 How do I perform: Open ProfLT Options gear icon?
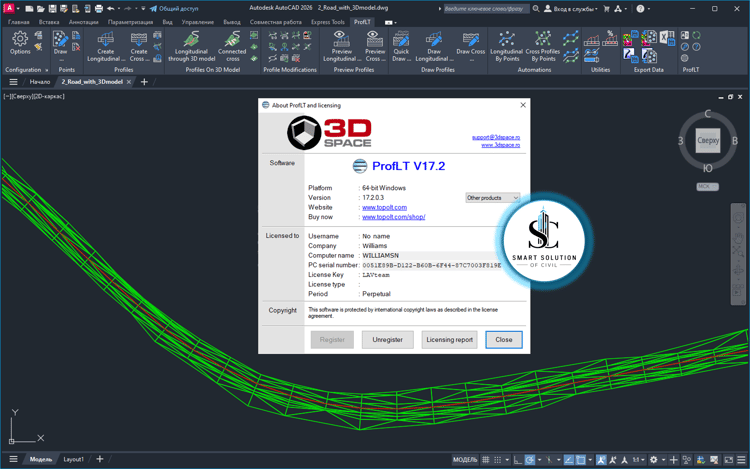click(20, 43)
